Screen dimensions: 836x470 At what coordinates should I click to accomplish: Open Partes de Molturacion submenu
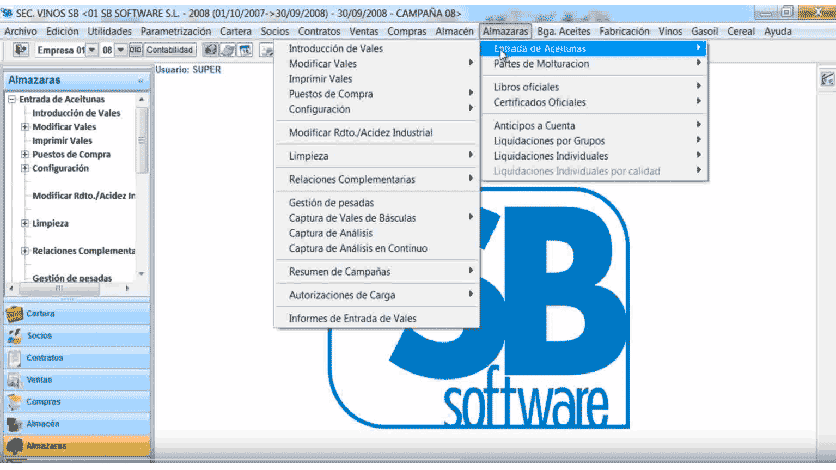(x=541, y=63)
